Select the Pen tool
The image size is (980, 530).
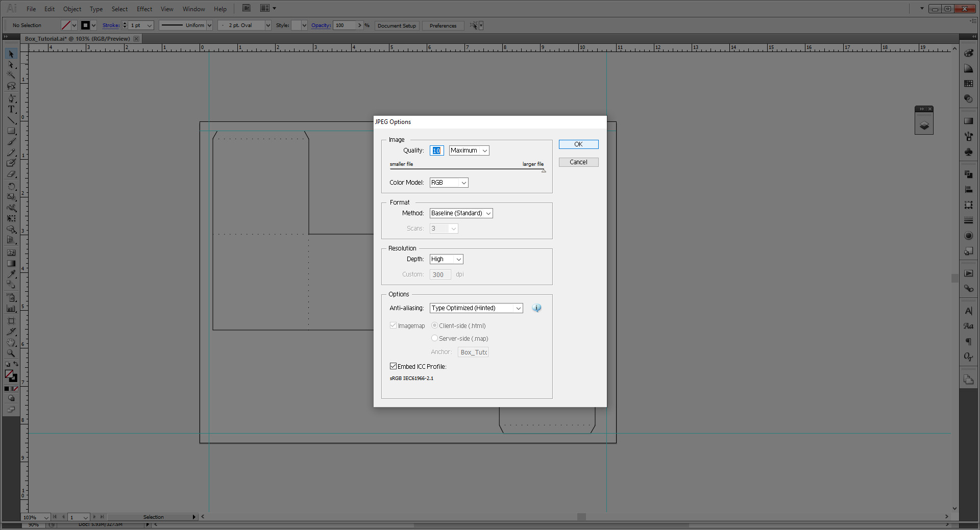11,98
